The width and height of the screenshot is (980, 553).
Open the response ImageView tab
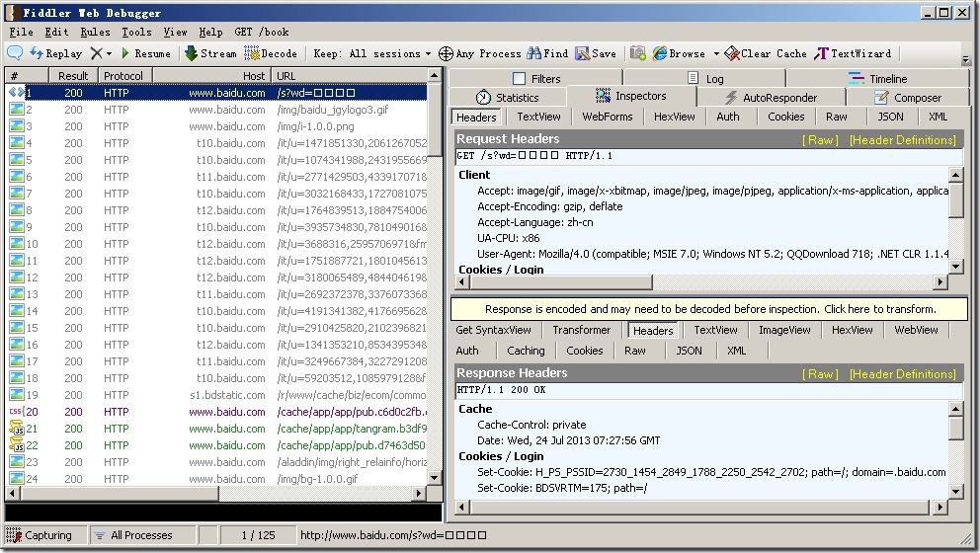coord(784,330)
